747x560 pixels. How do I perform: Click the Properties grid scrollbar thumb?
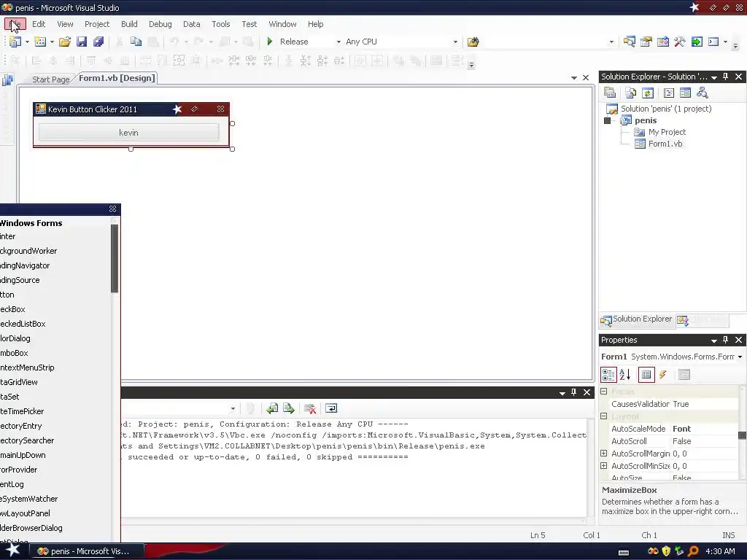click(x=742, y=435)
